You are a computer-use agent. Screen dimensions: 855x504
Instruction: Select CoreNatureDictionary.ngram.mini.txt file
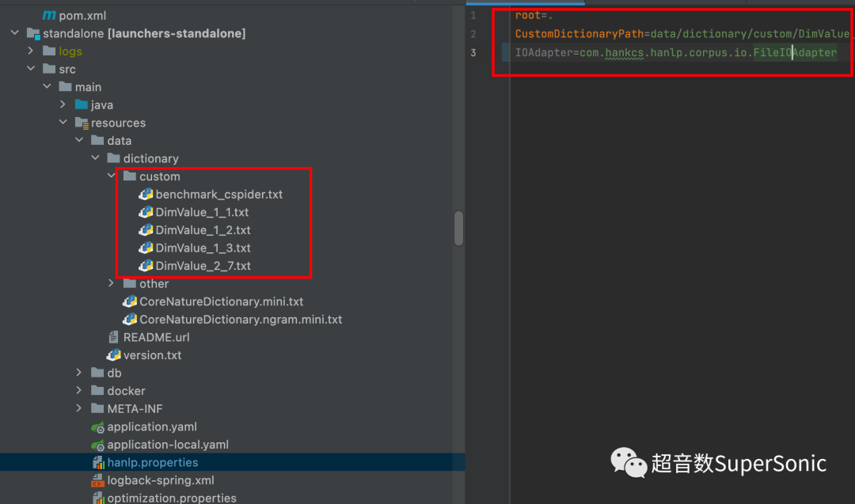point(241,320)
